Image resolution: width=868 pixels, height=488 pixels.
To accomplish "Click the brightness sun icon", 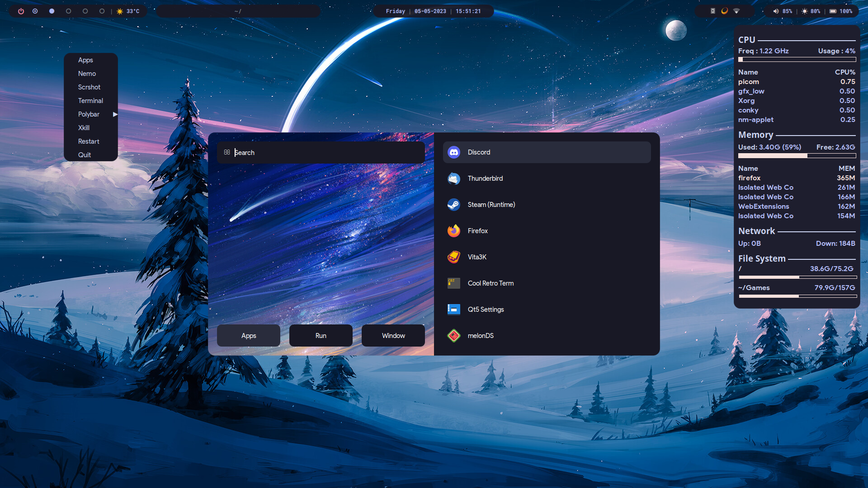I will (x=805, y=11).
